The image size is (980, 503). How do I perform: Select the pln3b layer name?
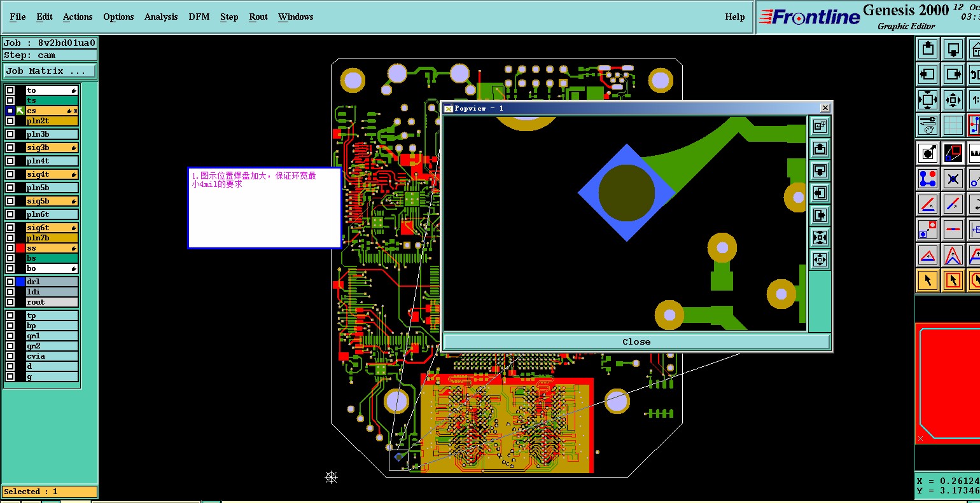point(52,134)
